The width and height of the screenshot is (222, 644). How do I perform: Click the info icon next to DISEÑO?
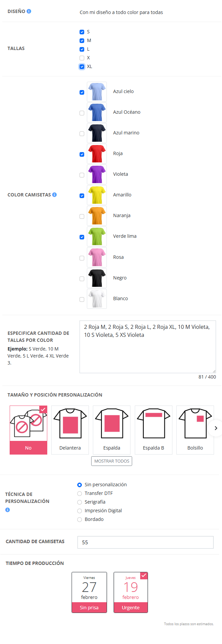click(x=29, y=11)
